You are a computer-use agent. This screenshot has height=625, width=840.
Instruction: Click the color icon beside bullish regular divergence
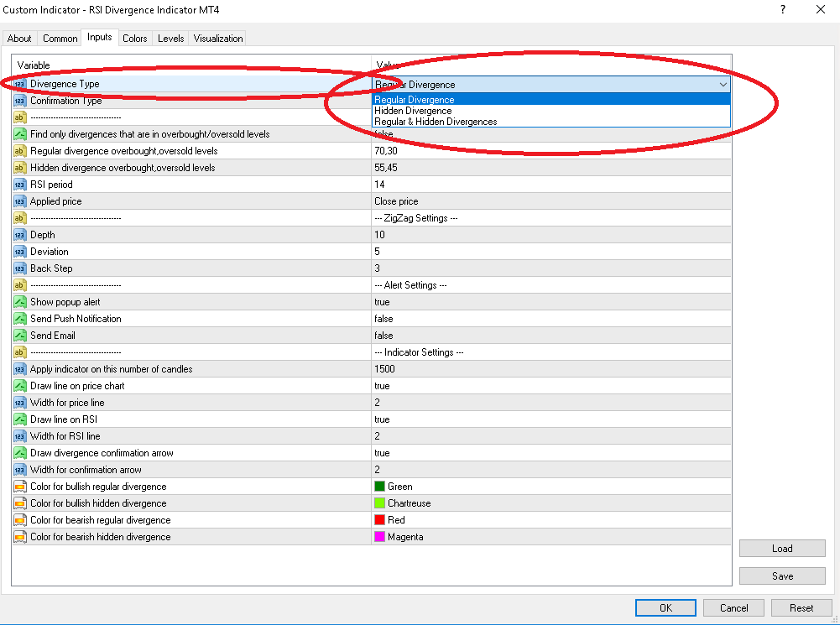point(20,487)
